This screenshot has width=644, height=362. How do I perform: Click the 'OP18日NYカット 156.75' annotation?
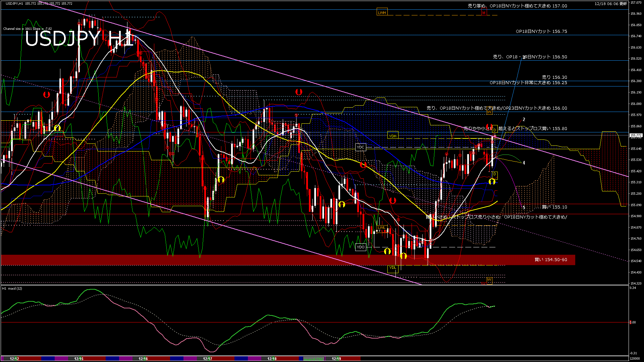pos(541,32)
